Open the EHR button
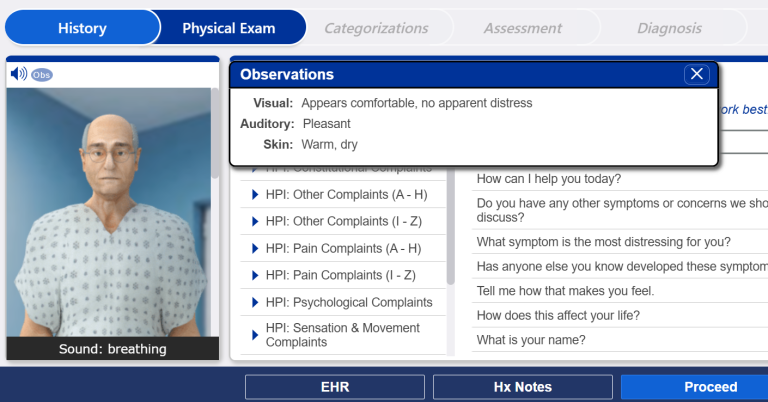 point(335,387)
